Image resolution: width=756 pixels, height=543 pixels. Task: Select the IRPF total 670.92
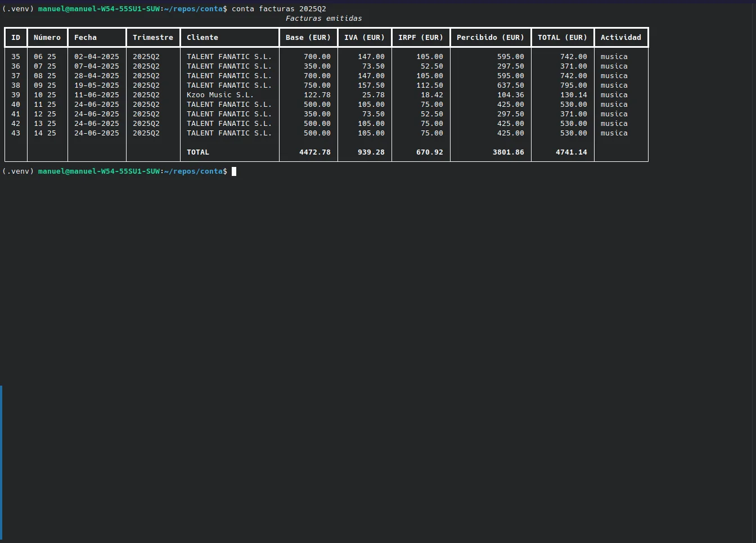(429, 152)
